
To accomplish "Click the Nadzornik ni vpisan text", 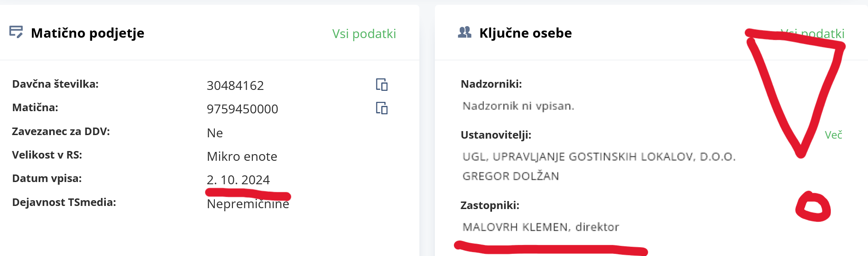I will [518, 106].
